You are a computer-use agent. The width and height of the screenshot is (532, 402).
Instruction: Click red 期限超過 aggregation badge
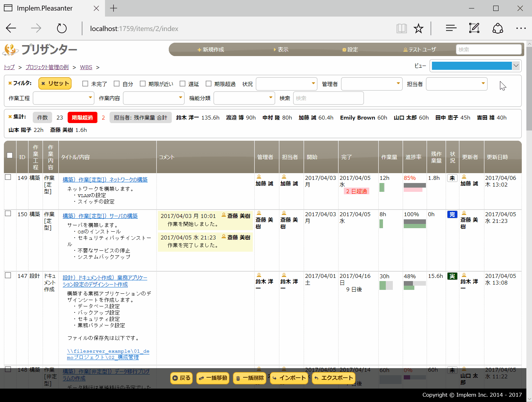click(82, 117)
